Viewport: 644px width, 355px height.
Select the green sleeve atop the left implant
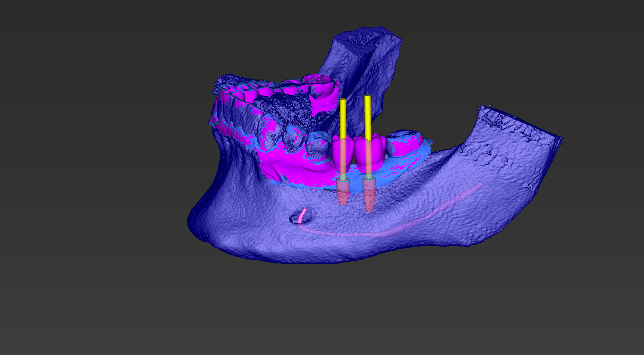click(x=343, y=179)
